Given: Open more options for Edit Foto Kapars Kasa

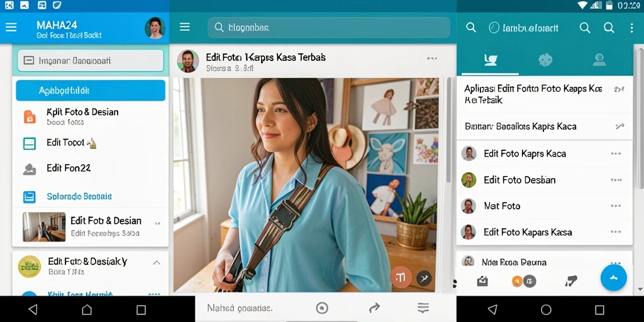Looking at the screenshot, I should coord(616,232).
